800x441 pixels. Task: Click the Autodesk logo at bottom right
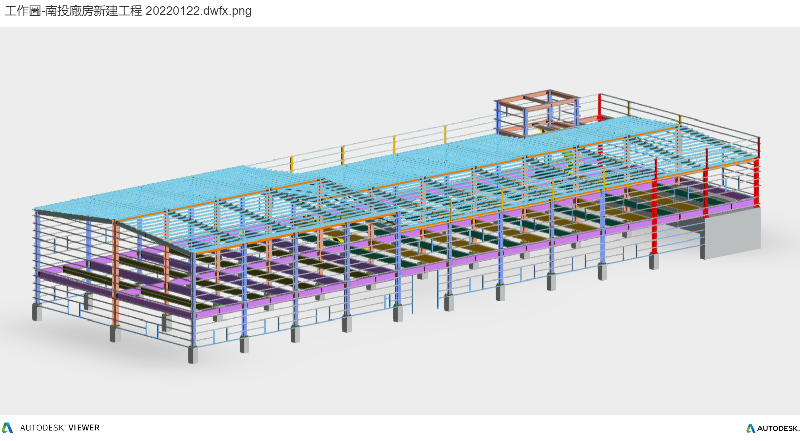(749, 428)
